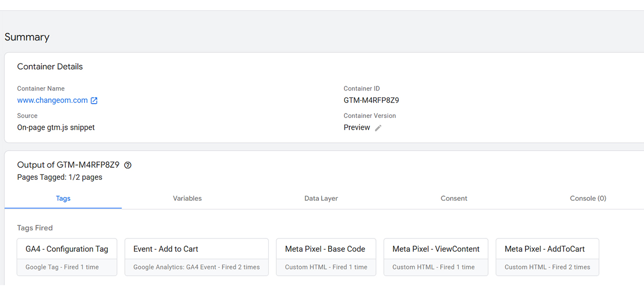This screenshot has height=298, width=644.
Task: Open the Data Layer tab
Action: [321, 198]
